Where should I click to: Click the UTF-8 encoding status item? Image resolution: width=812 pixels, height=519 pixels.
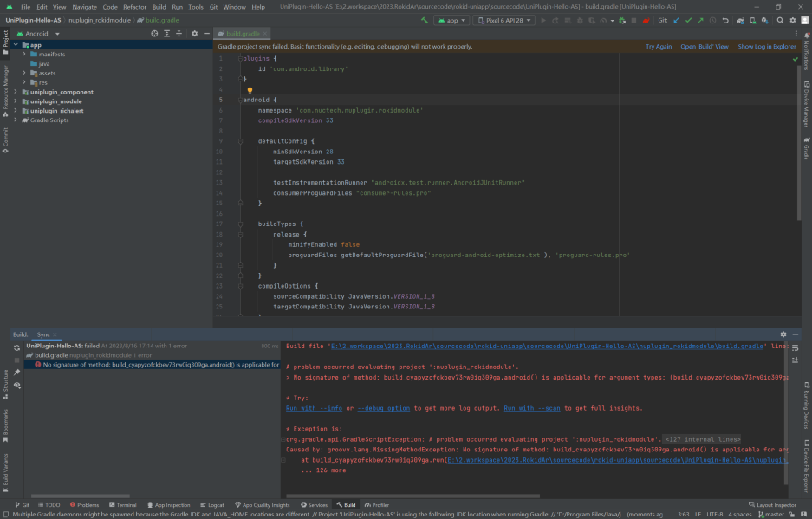(x=715, y=515)
